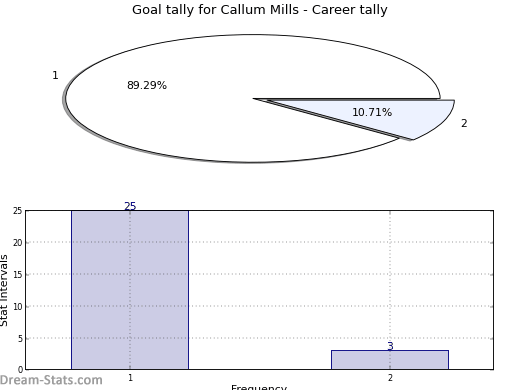This screenshot has width=520, height=390.
Task: Select the tall bar for frequency 1
Action: [130, 290]
